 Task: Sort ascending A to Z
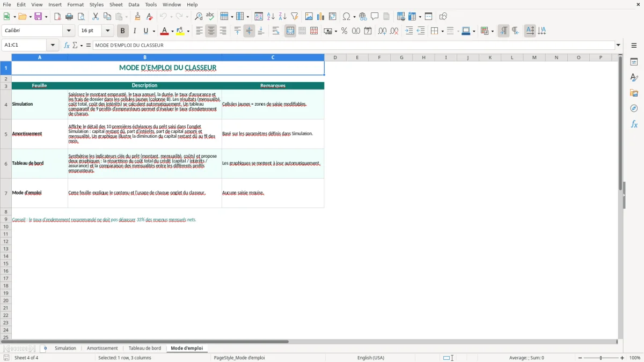pos(271,17)
